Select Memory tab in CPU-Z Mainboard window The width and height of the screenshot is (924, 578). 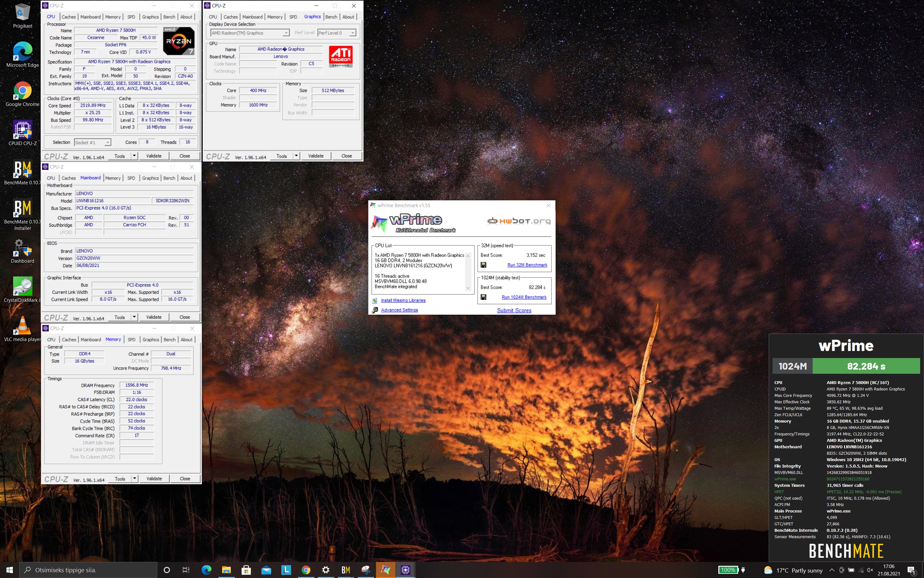(x=113, y=178)
